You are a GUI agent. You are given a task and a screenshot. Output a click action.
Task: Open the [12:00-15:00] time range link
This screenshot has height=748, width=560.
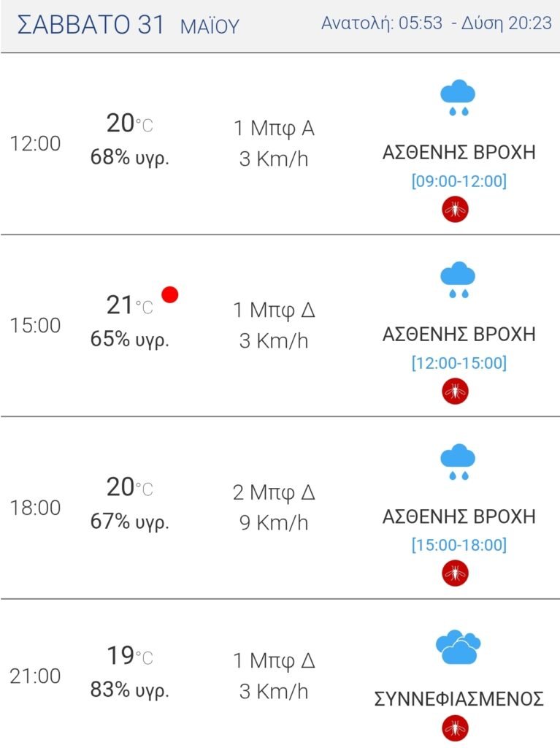[x=459, y=362]
